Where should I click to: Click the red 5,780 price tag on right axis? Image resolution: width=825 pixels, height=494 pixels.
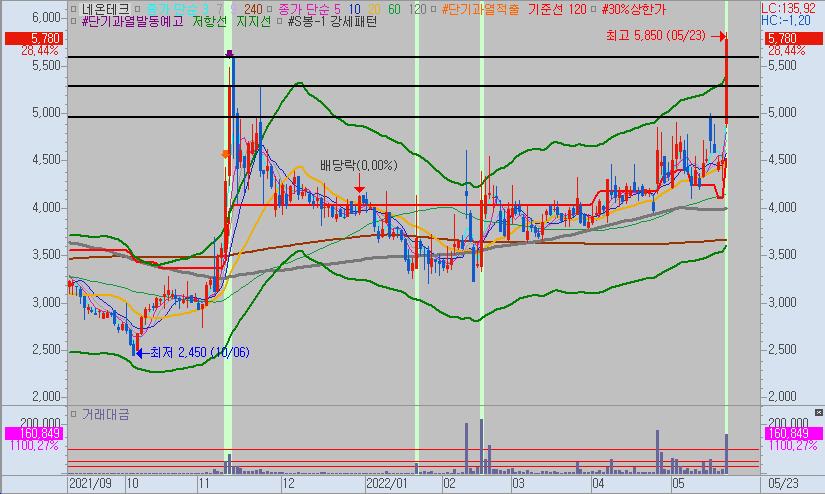tap(792, 38)
